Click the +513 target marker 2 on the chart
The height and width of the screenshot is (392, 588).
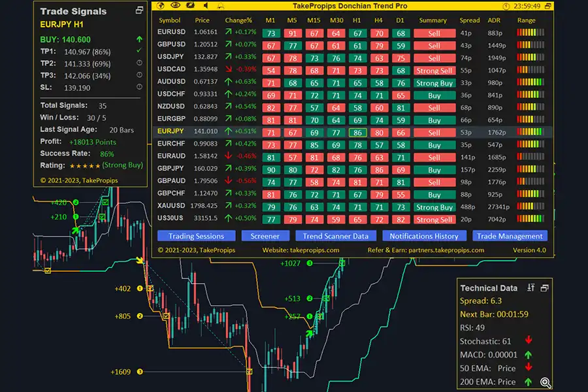coord(310,299)
